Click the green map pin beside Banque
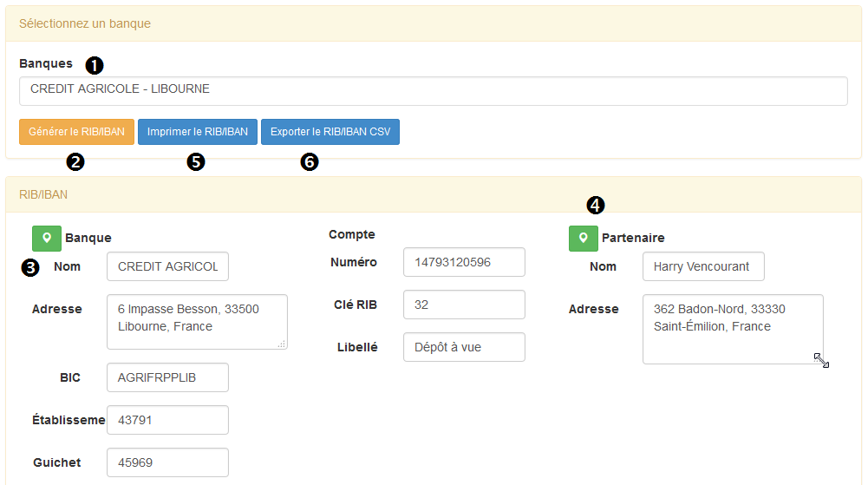868x485 pixels. pos(47,238)
